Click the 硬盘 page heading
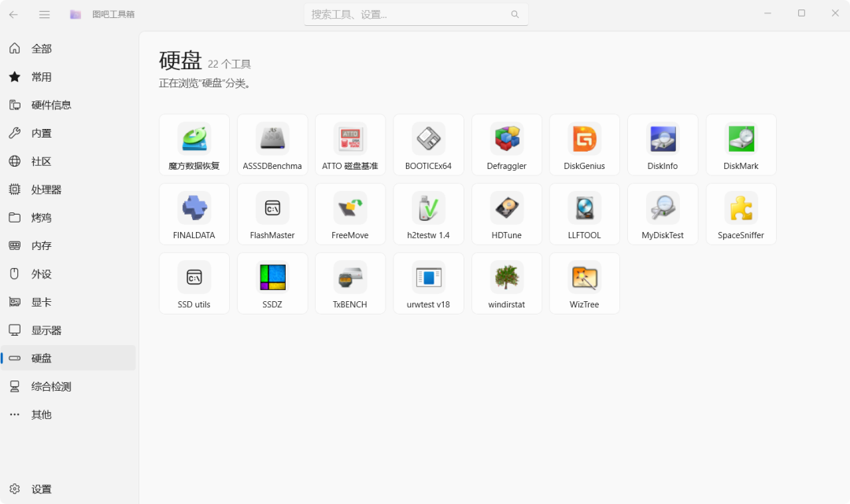850x504 pixels. (180, 61)
